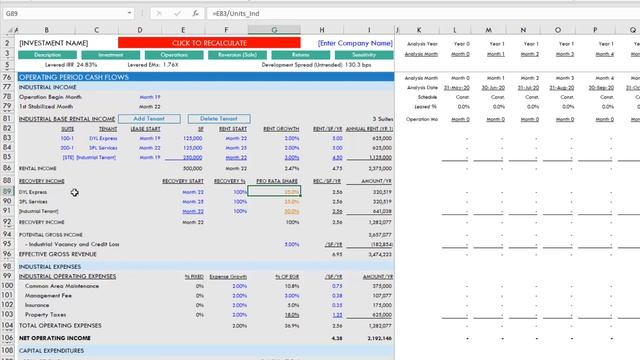This screenshot has height=360, width=640.
Task: Open the Investment navigation tab
Action: pos(111,55)
